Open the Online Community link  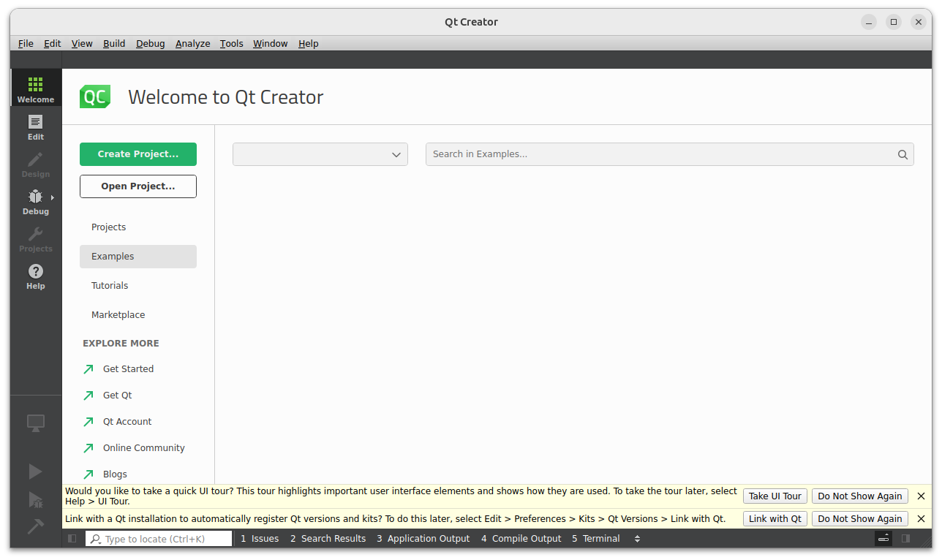(x=143, y=448)
